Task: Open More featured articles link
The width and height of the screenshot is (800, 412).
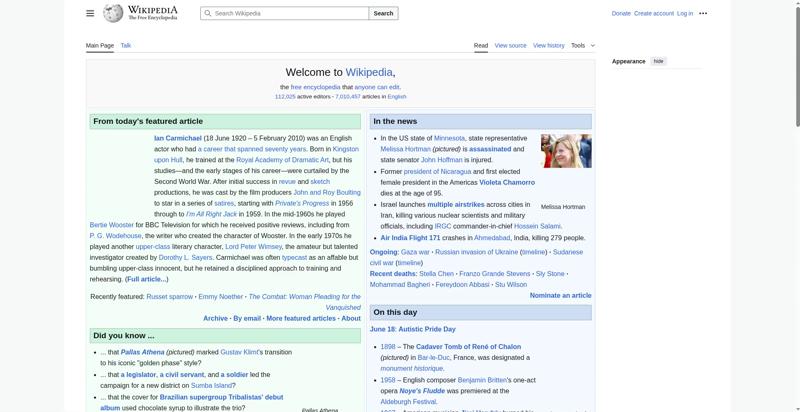Action: coord(301,318)
